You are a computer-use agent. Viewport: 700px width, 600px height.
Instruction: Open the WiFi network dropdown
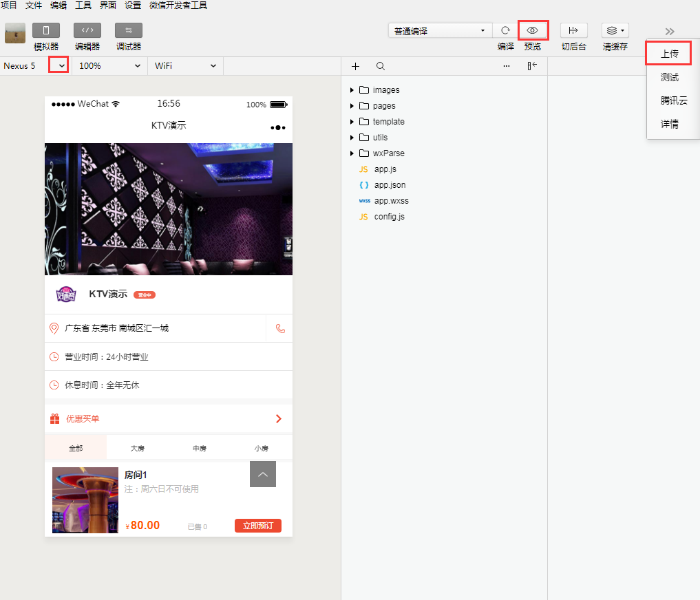click(185, 65)
